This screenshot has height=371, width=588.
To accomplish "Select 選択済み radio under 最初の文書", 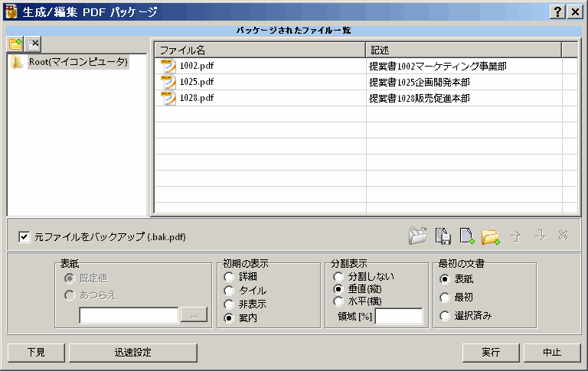I will 445,316.
